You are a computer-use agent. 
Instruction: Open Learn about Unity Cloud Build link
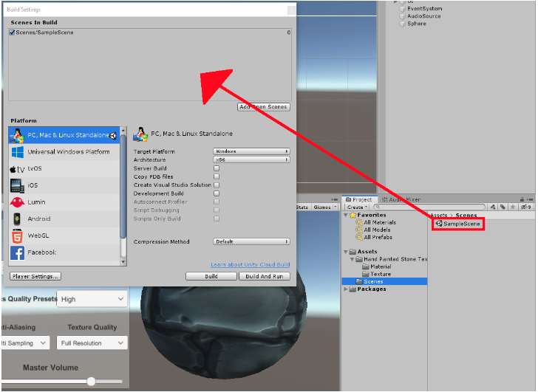pyautogui.click(x=250, y=264)
